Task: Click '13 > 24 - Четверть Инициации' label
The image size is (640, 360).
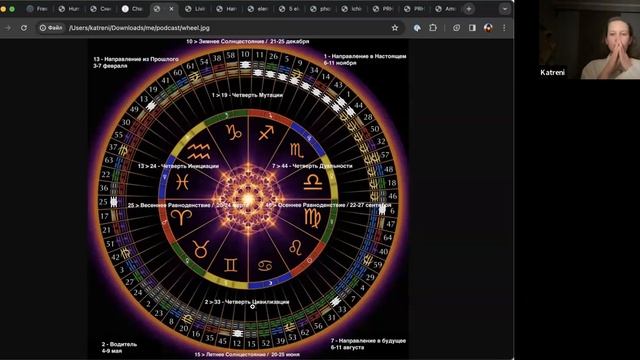Action: (178, 166)
